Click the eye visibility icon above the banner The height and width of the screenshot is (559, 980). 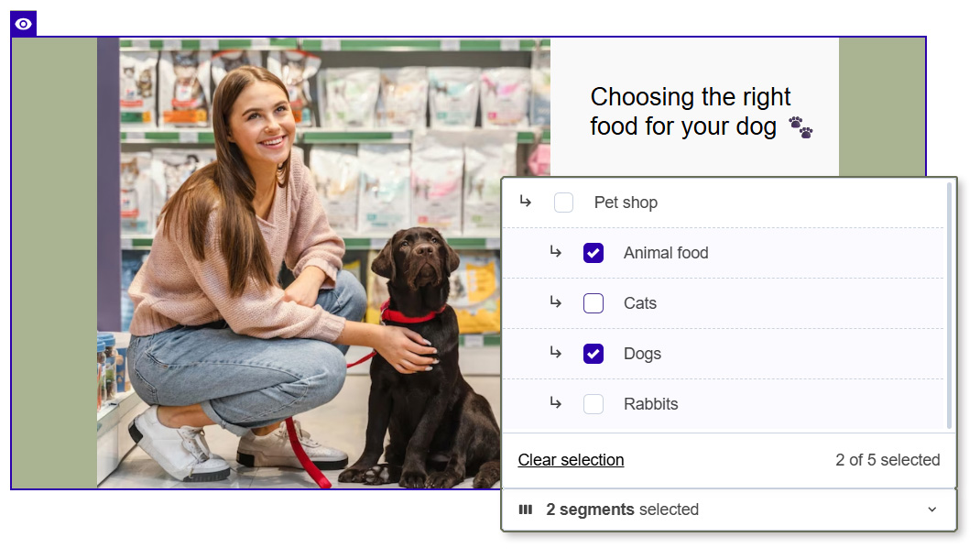(x=24, y=24)
